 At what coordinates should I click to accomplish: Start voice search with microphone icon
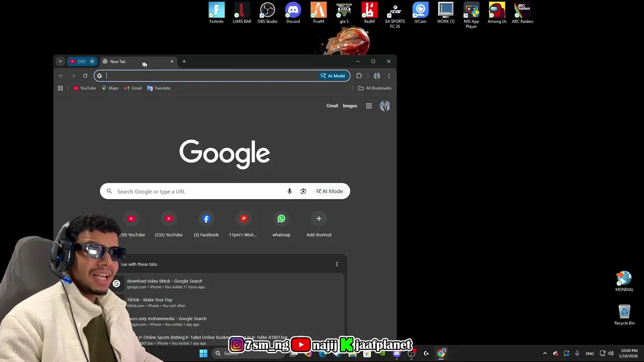pos(289,191)
